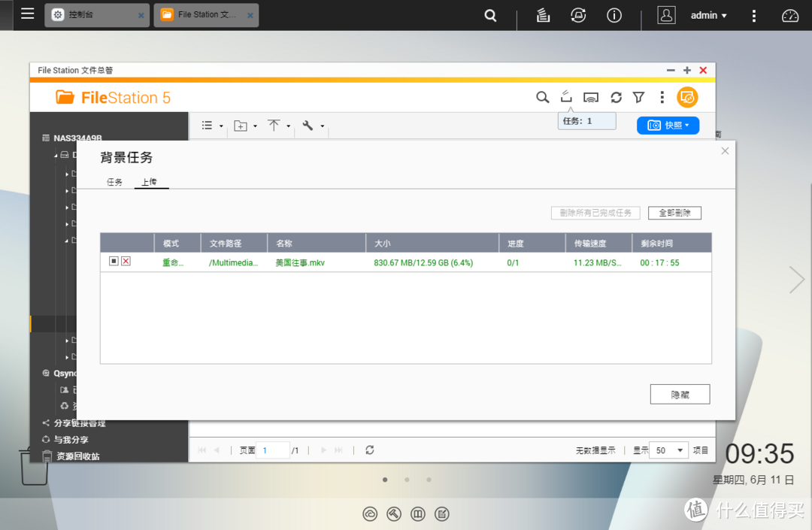Open the myQNAPcloud bottom dock icon

coord(370,514)
